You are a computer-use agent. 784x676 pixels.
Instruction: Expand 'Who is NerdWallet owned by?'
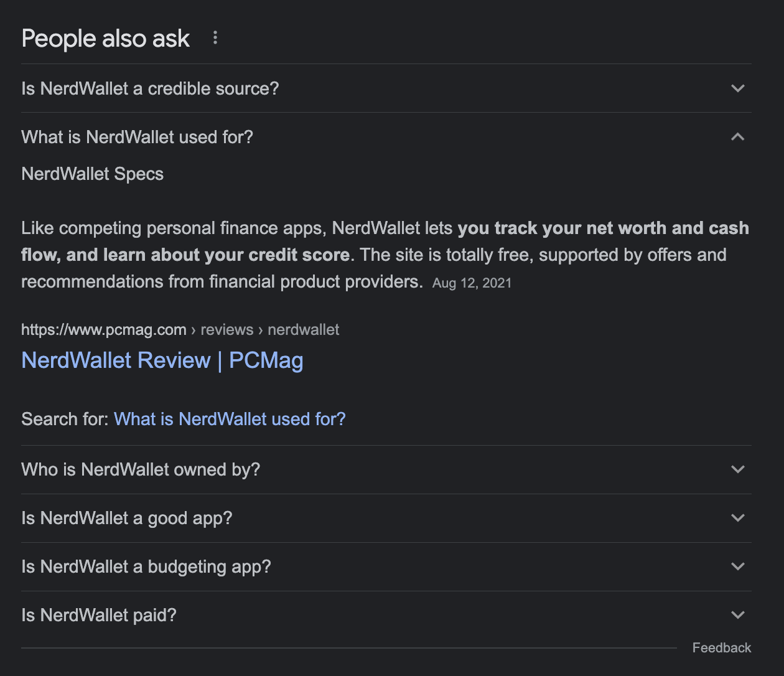738,469
